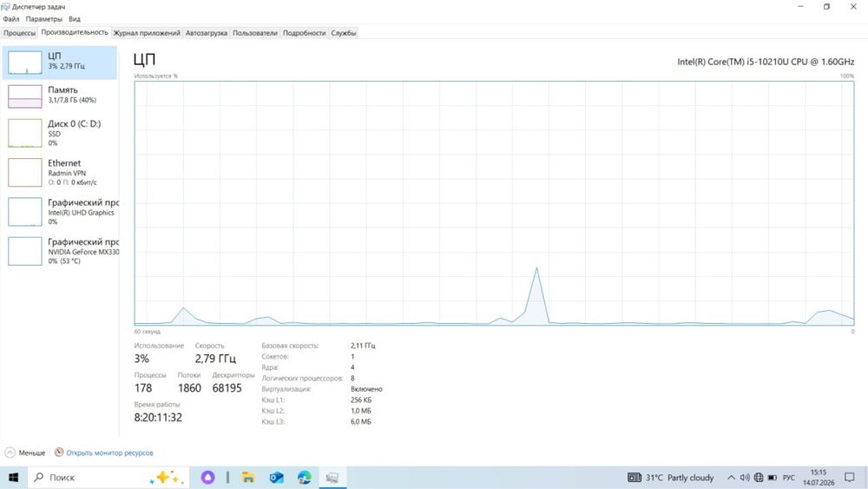Click the NVIDIA GPU graph thumbnail

coord(25,251)
